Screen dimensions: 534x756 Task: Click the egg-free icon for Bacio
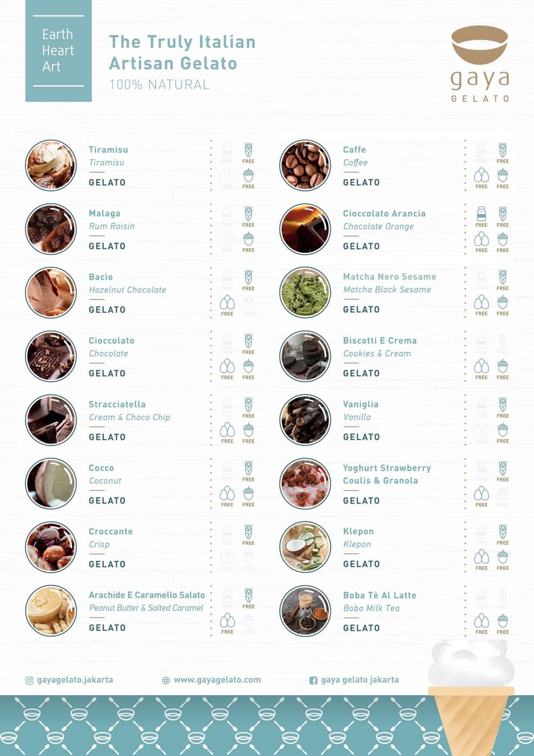(227, 303)
